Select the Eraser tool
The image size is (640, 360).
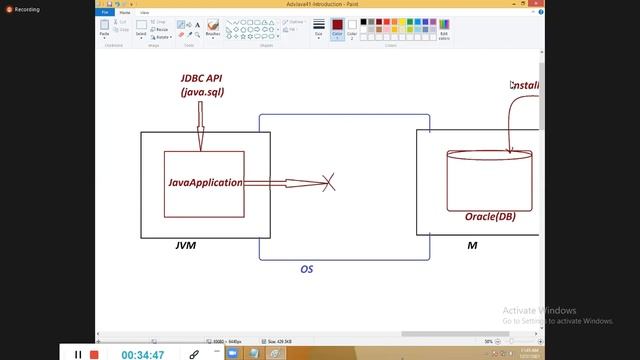click(181, 35)
